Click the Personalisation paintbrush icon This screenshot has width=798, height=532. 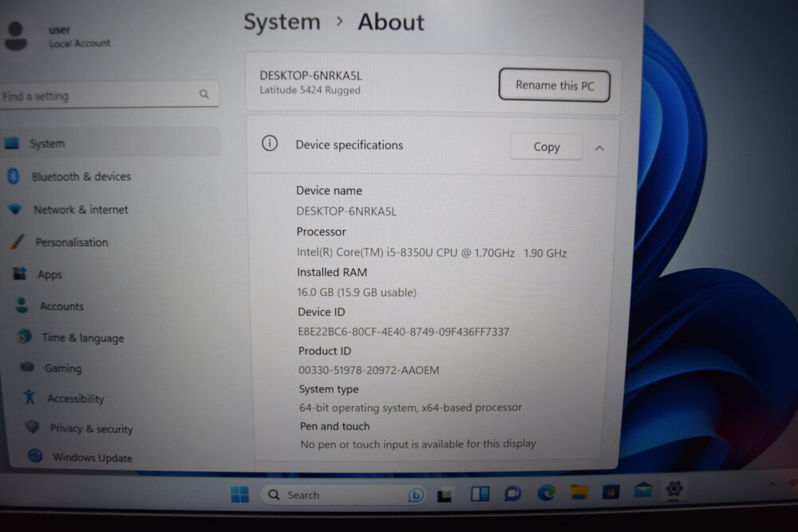(18, 241)
